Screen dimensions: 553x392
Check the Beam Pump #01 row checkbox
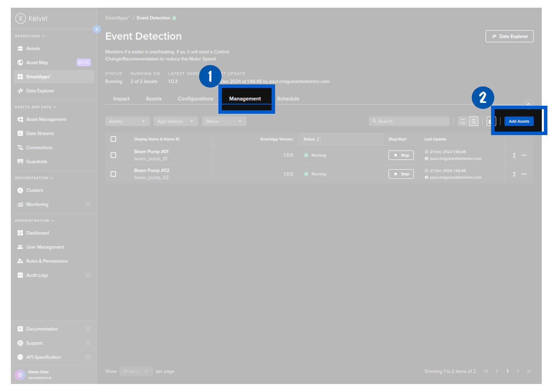[113, 155]
